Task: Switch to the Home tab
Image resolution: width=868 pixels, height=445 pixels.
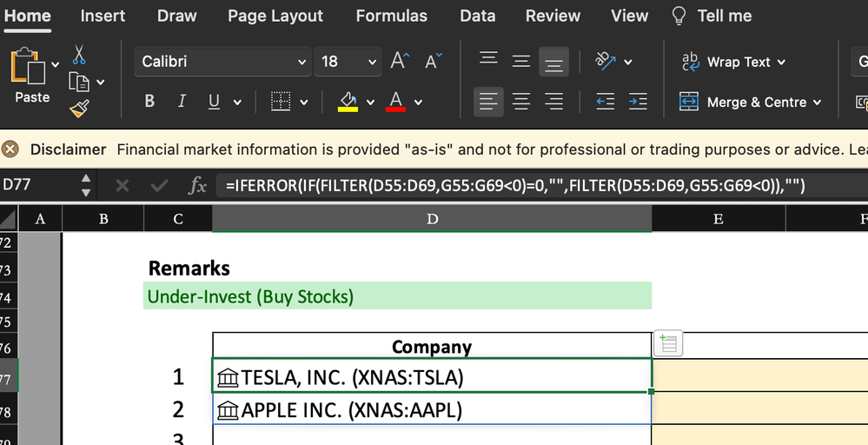Action: pyautogui.click(x=27, y=16)
